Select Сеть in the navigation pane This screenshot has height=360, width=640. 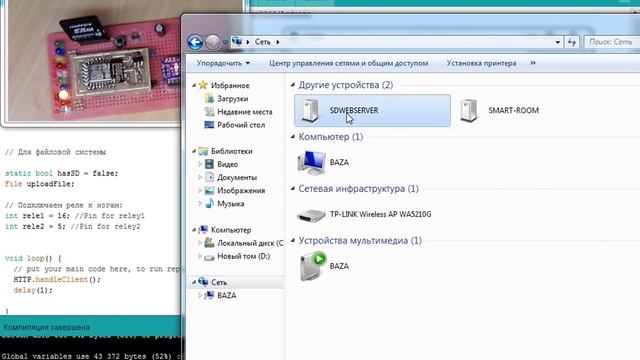[219, 282]
